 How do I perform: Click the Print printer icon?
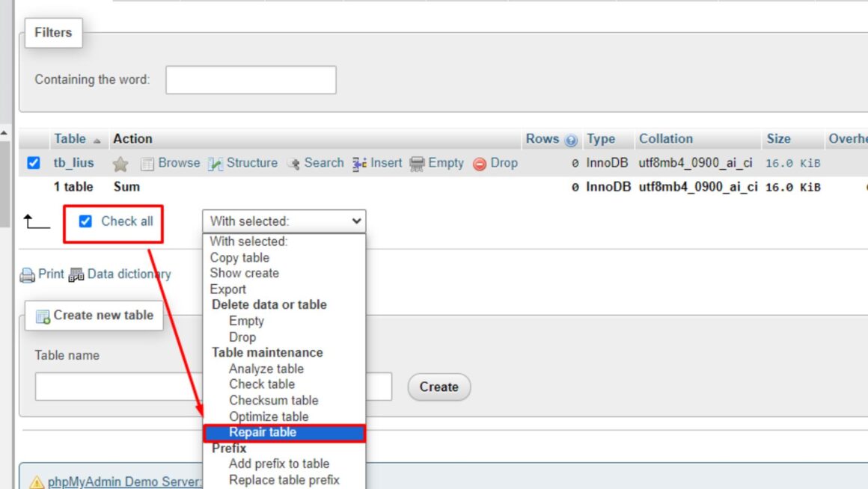point(28,275)
